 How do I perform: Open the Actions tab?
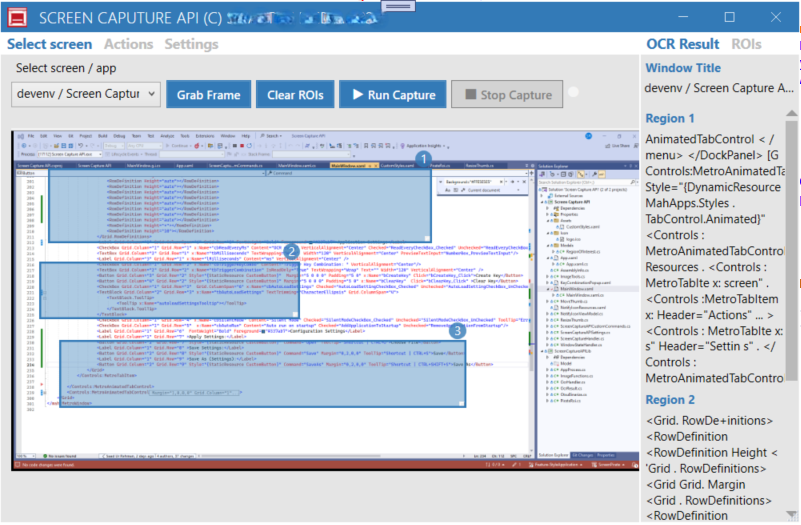128,44
